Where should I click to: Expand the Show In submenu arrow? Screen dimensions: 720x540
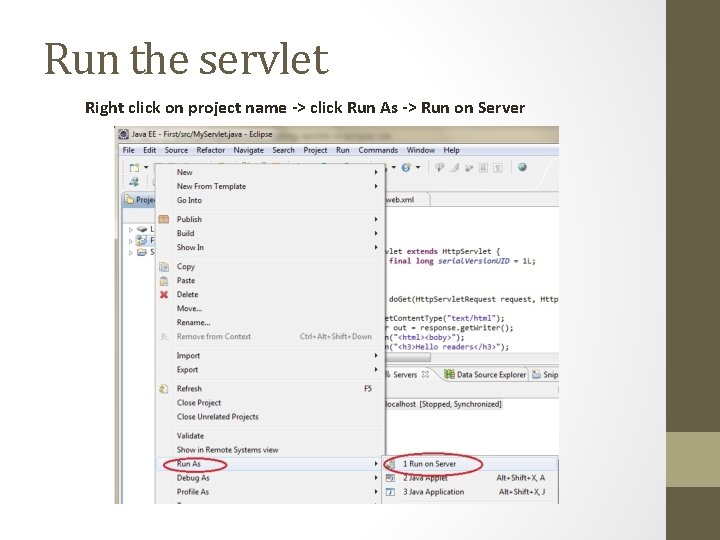coord(376,248)
